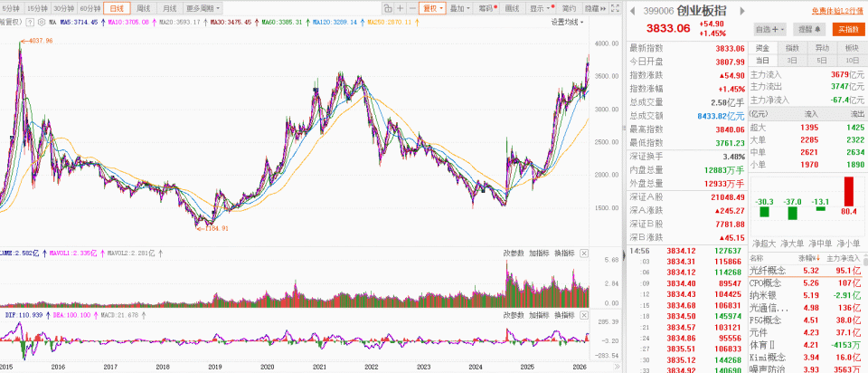868x373 pixels.
Task: Click the arrow beside MA5 value
Action: click(x=103, y=22)
